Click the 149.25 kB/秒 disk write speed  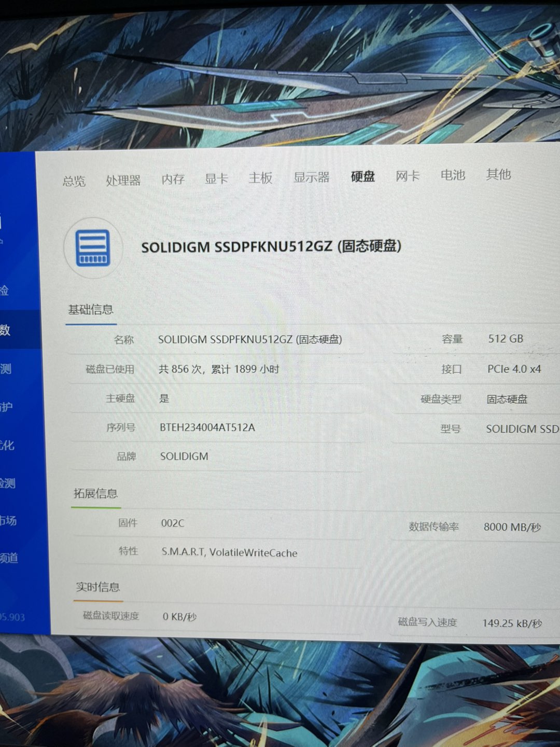coord(512,623)
